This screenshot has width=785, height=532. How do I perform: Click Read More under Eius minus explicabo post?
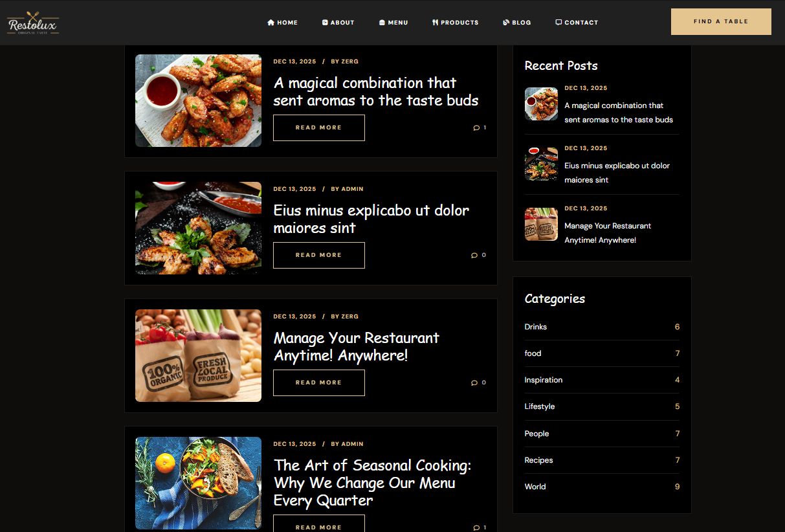coord(319,255)
